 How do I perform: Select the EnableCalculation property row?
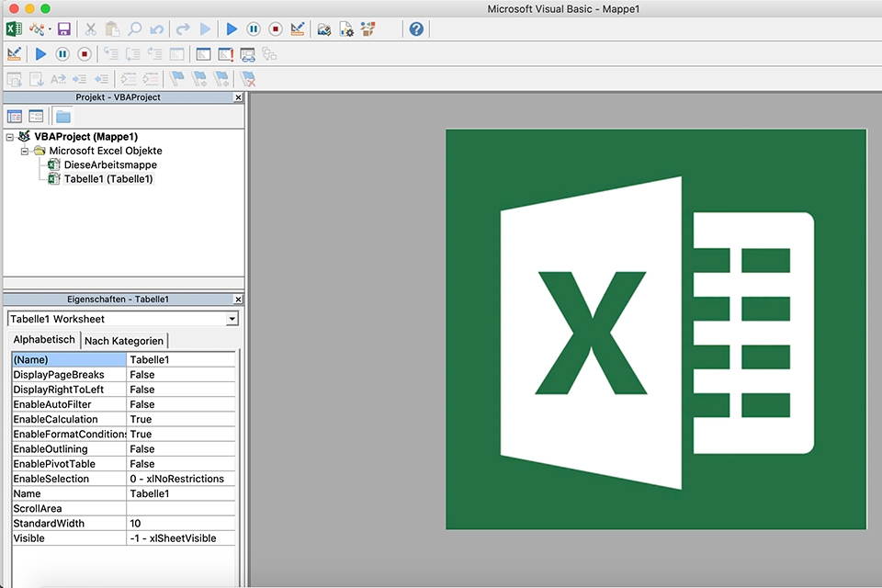click(68, 419)
